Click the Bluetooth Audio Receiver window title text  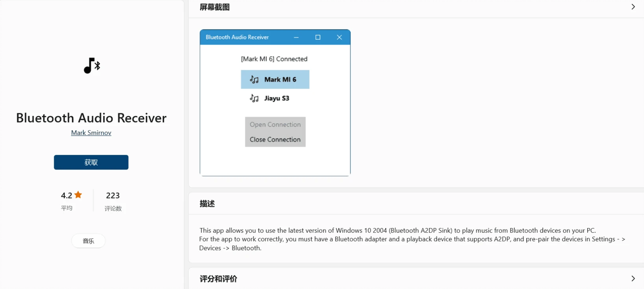pyautogui.click(x=237, y=37)
